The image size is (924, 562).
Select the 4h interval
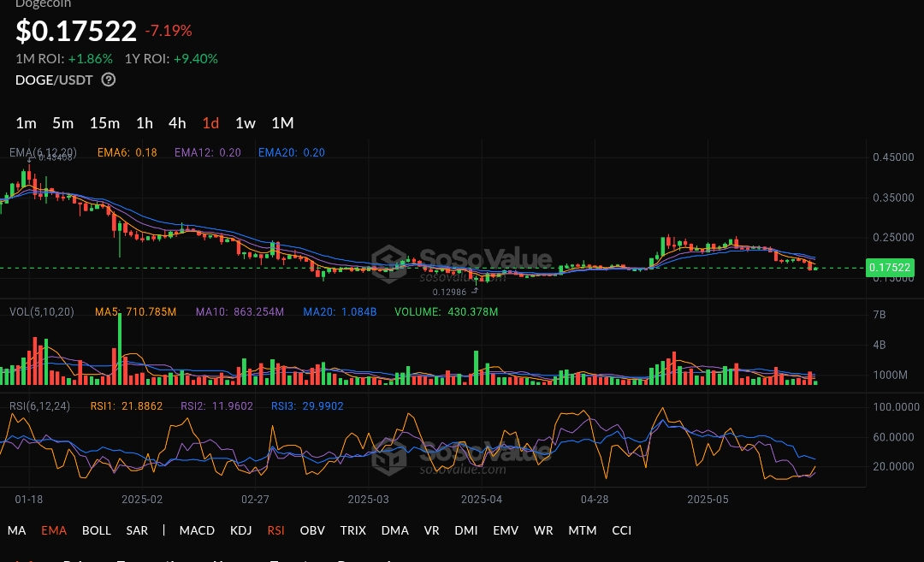177,122
